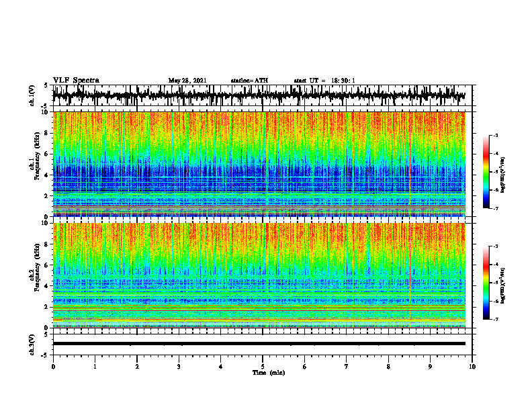Click time axis tick label "5"
The width and height of the screenshot is (532, 411).
(263, 367)
